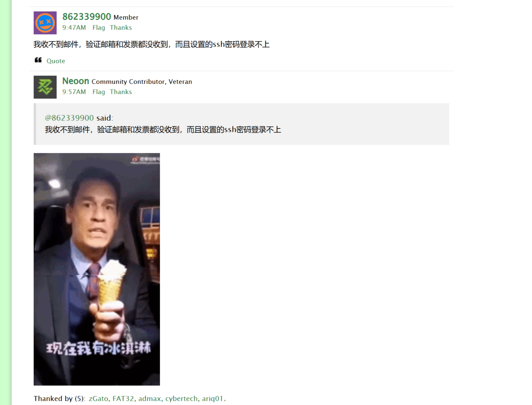532x405 pixels.
Task: Flag Neoon's reply
Action: tap(99, 92)
